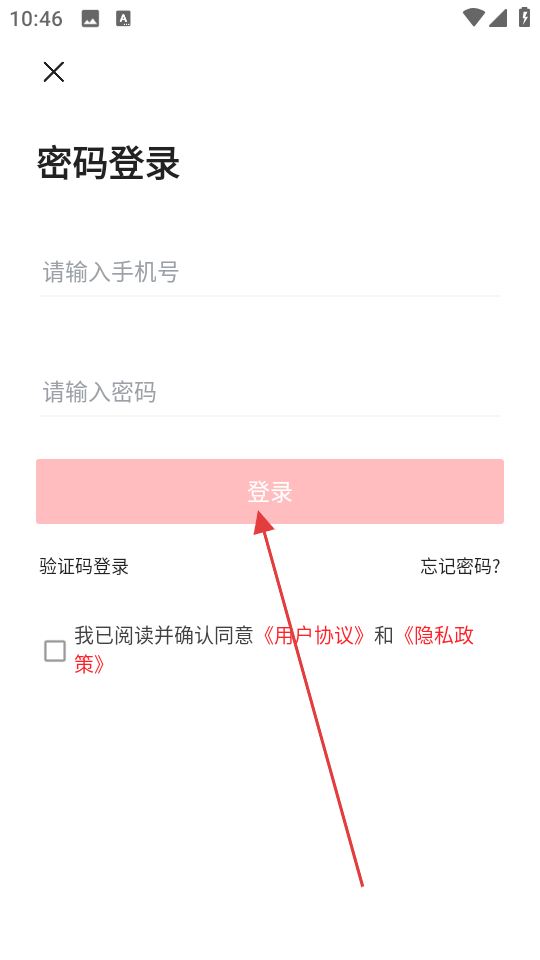
Task: Tap the wrapped 策》 link text on second line
Action: point(91,664)
